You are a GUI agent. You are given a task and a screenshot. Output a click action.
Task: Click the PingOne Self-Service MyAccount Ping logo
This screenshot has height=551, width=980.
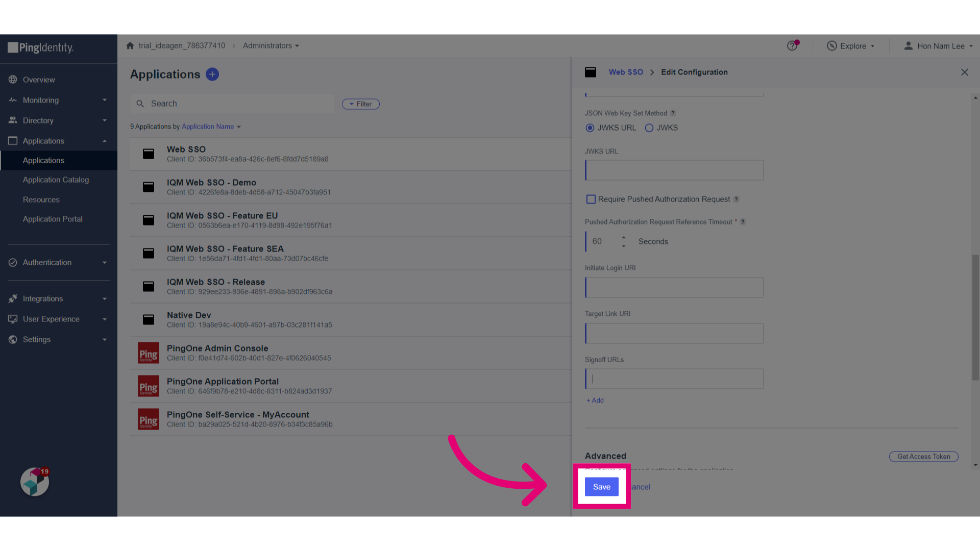pyautogui.click(x=149, y=419)
